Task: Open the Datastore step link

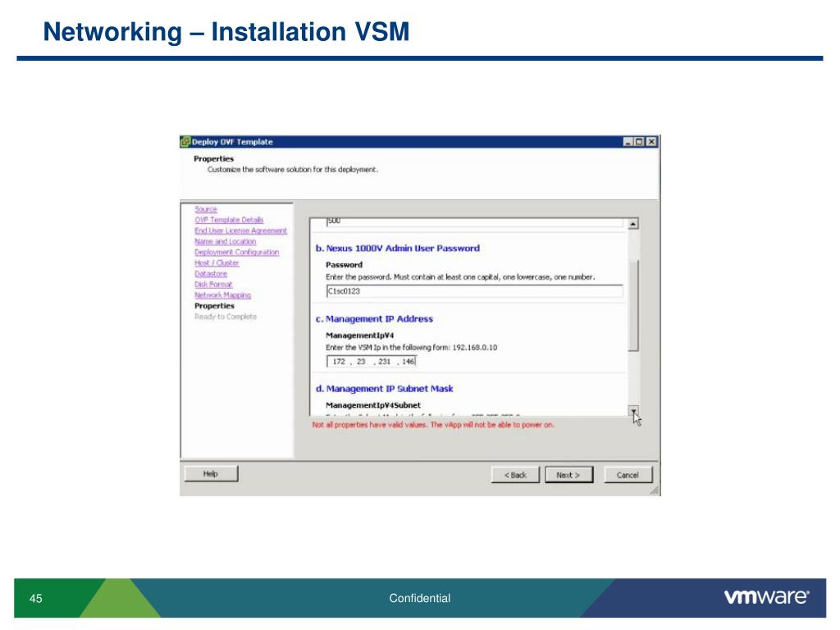Action: pyautogui.click(x=211, y=274)
